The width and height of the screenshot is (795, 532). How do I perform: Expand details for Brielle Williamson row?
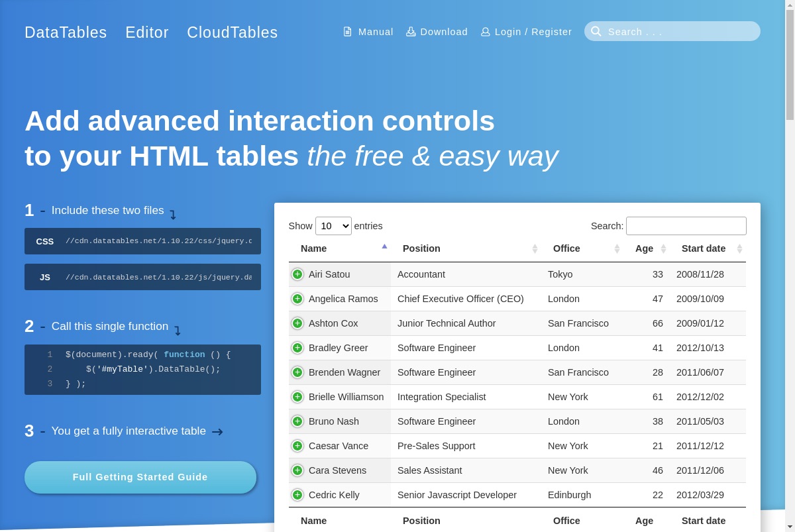[x=297, y=397]
